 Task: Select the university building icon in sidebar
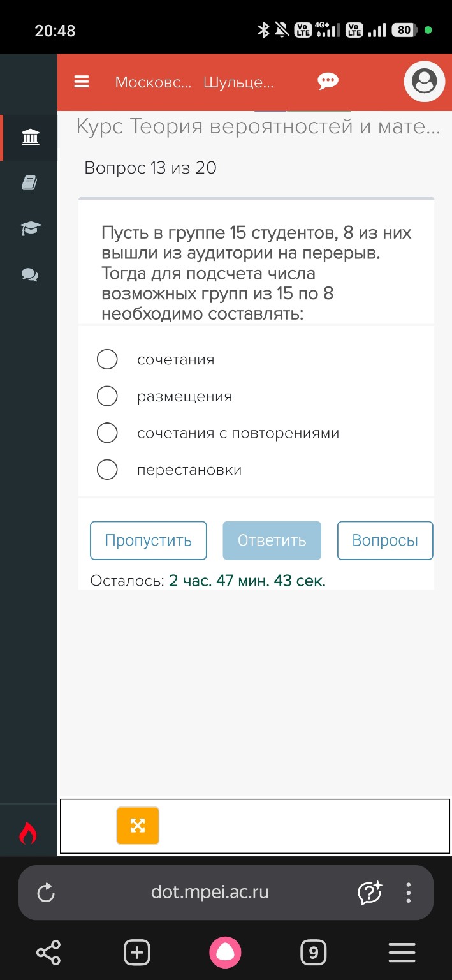[29, 137]
